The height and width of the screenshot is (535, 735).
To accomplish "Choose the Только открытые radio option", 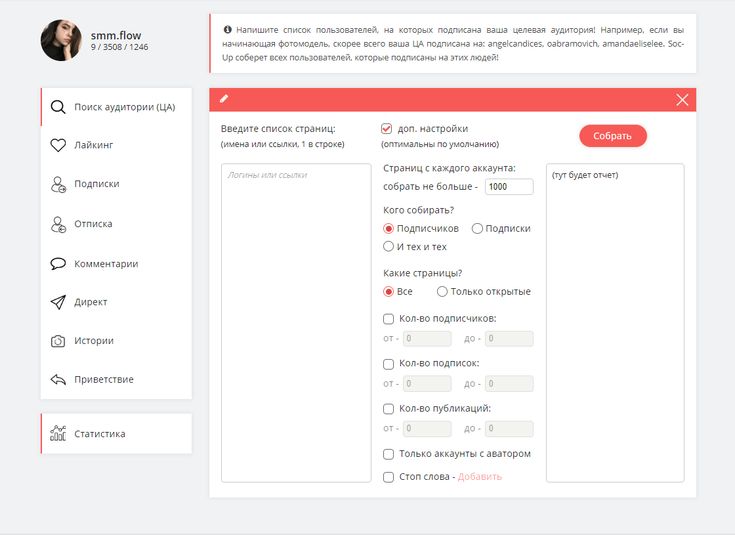I will click(x=442, y=292).
